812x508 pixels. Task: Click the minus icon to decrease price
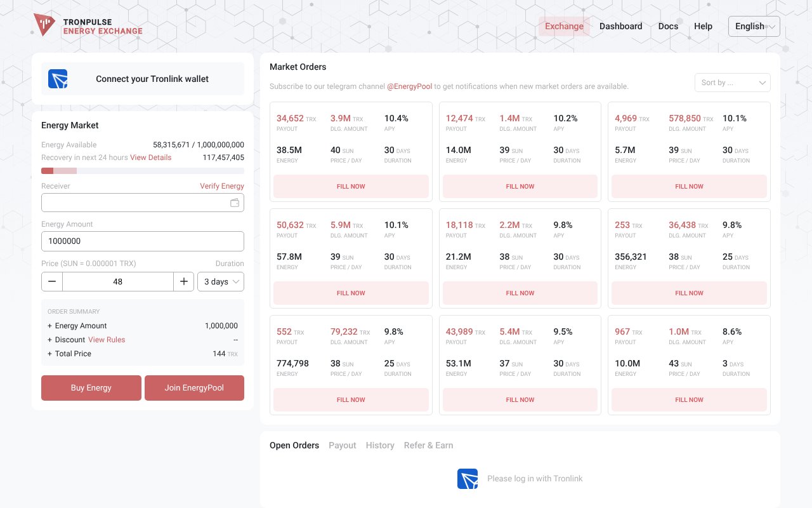point(51,281)
